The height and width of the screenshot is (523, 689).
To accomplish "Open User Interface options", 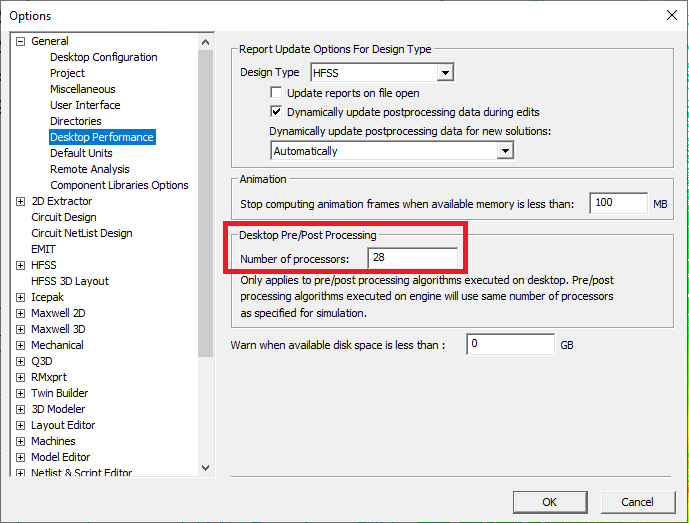I will tap(85, 105).
